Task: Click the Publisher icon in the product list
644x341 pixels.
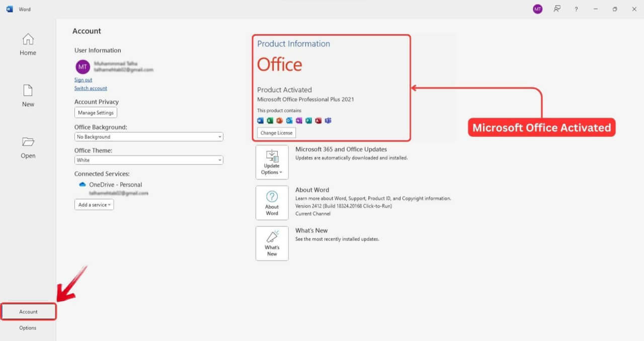Action: click(x=308, y=121)
